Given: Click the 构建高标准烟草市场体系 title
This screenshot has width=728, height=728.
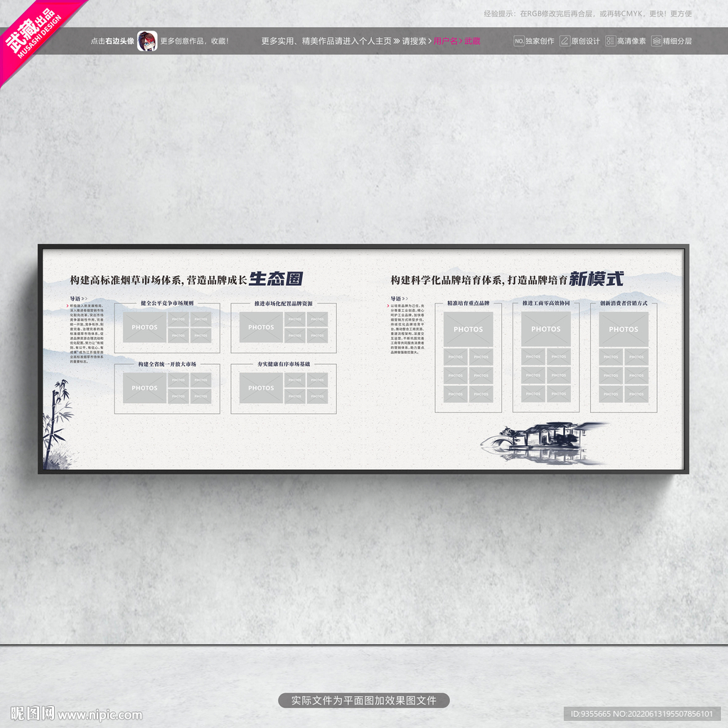Looking at the screenshot, I should tap(127, 280).
